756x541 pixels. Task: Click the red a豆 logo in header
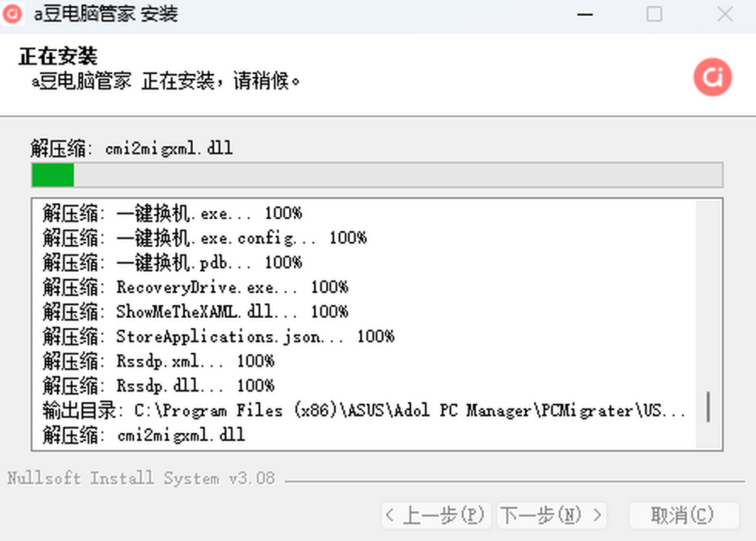point(713,78)
